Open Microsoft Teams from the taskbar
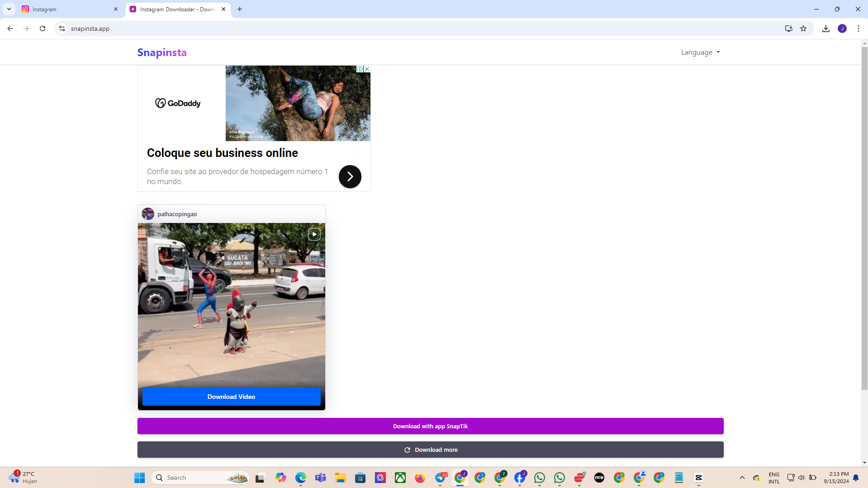 pos(321,478)
